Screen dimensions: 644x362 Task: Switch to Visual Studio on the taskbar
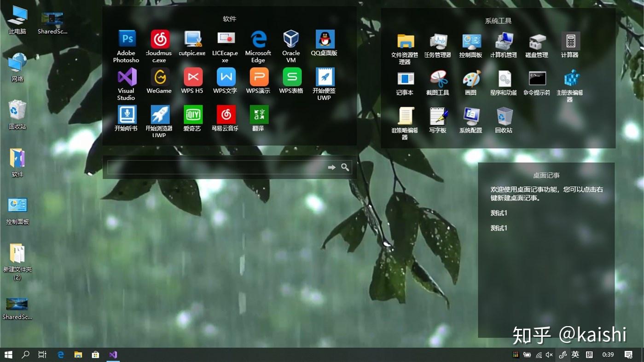113,355
